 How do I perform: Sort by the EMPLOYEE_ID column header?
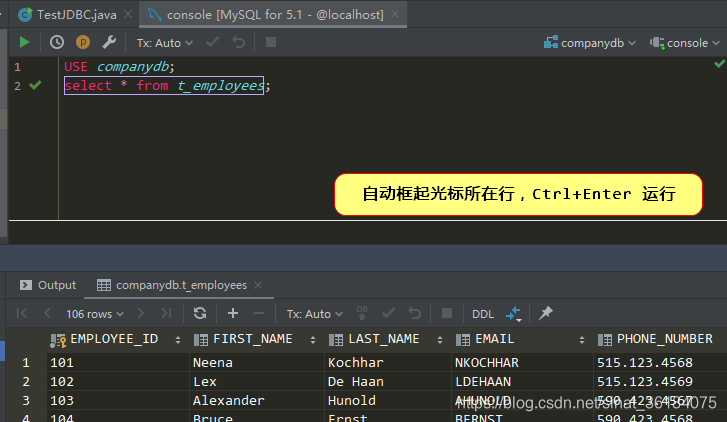114,339
